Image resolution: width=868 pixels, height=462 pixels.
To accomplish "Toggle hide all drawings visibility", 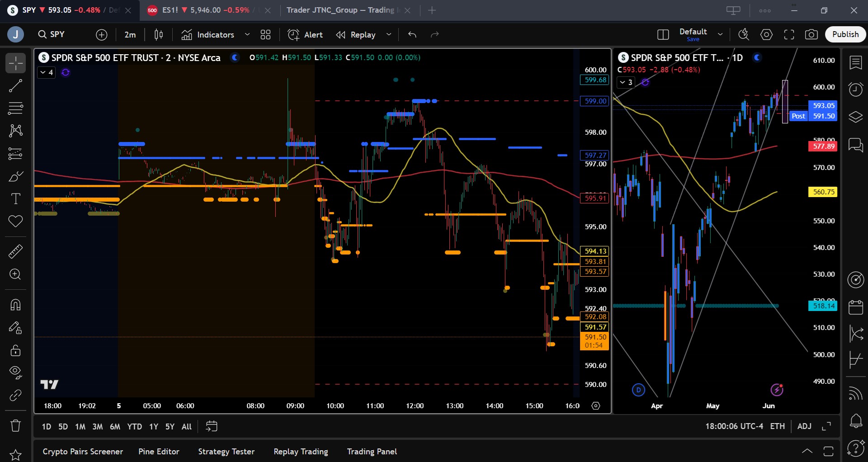I will [x=15, y=372].
